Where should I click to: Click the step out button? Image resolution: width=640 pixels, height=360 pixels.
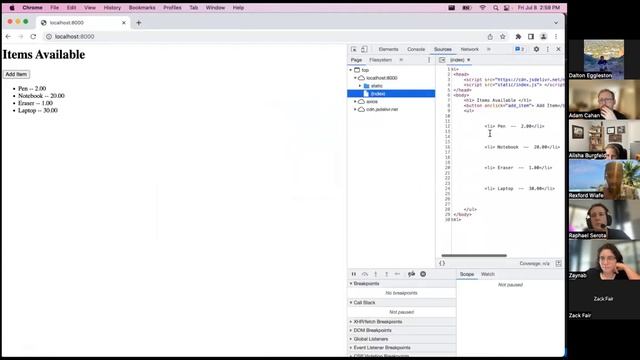387,274
